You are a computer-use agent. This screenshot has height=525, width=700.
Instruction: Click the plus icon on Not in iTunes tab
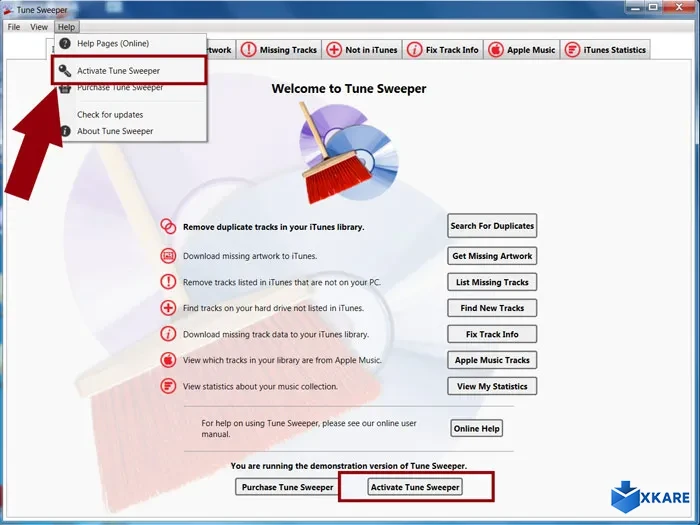[x=334, y=50]
